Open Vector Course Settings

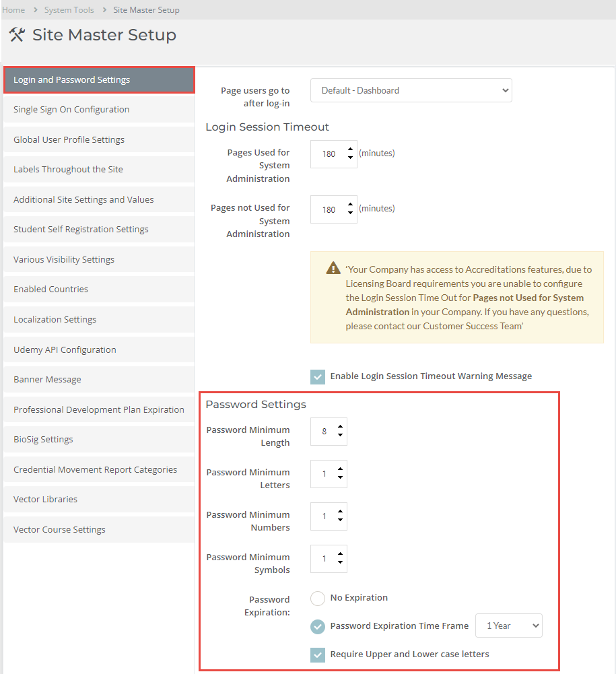pos(99,529)
